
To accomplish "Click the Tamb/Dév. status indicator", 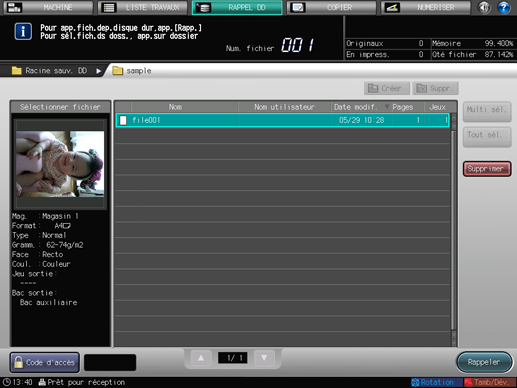I will (490, 382).
